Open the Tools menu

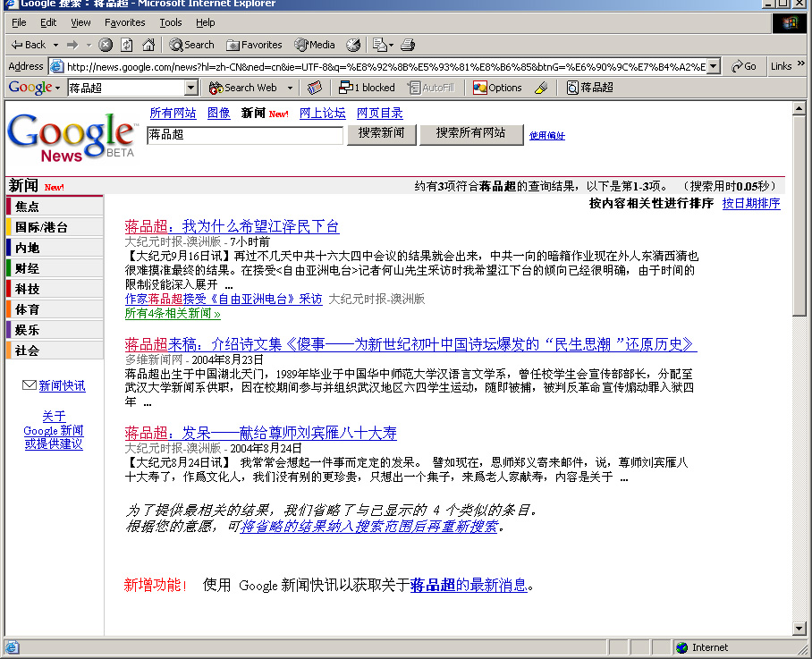170,22
